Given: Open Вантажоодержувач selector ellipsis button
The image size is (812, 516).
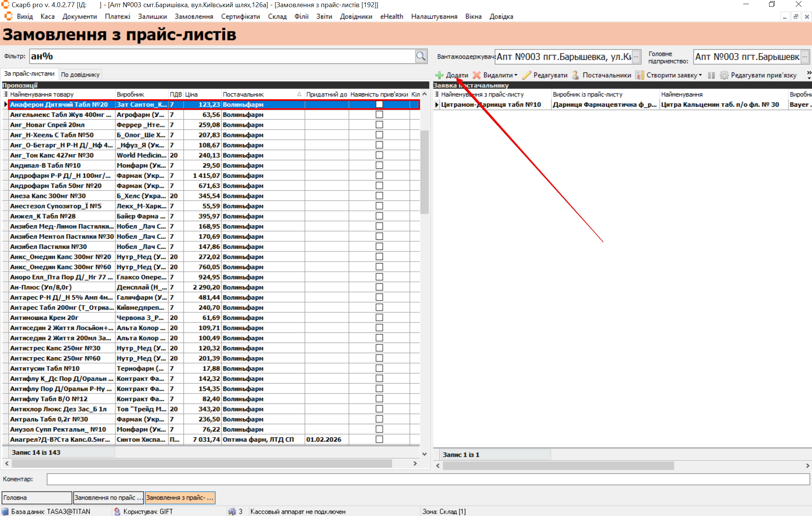Looking at the screenshot, I should pos(636,57).
